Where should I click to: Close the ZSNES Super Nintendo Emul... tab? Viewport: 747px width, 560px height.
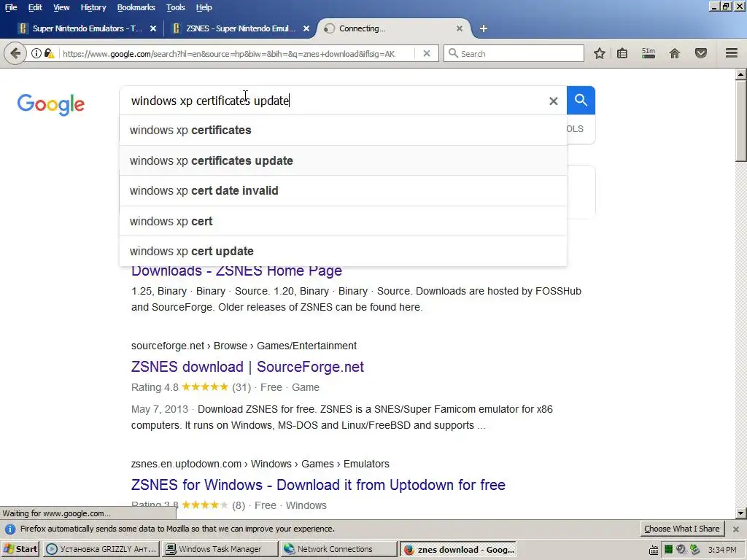(x=306, y=28)
